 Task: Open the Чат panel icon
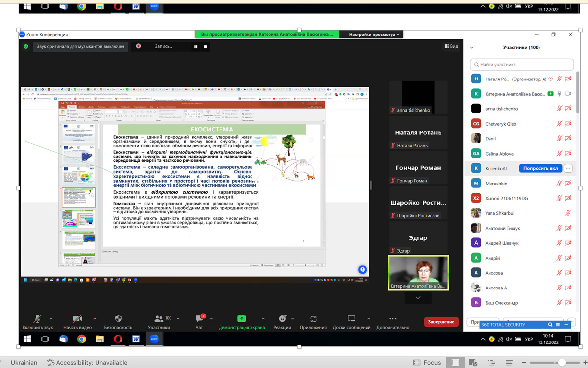[x=199, y=319]
